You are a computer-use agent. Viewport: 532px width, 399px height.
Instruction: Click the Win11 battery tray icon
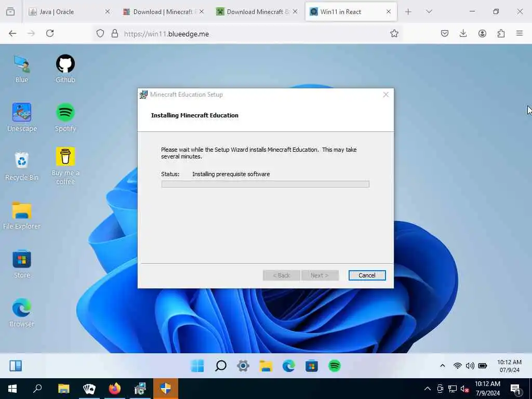483,366
